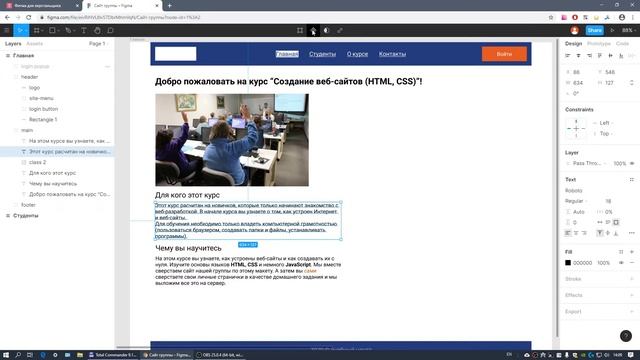Open Move tool dropdown arrow
Screen dimensions: 640x360
click(x=25, y=31)
